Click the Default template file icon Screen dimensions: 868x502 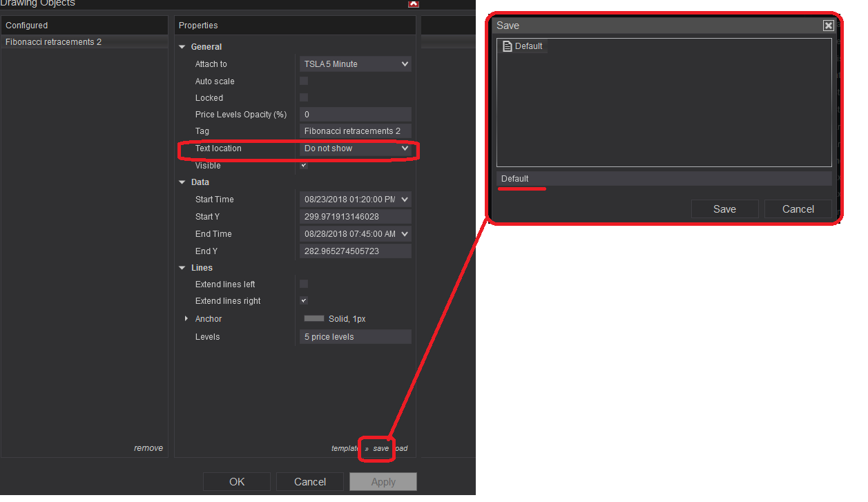tap(508, 46)
